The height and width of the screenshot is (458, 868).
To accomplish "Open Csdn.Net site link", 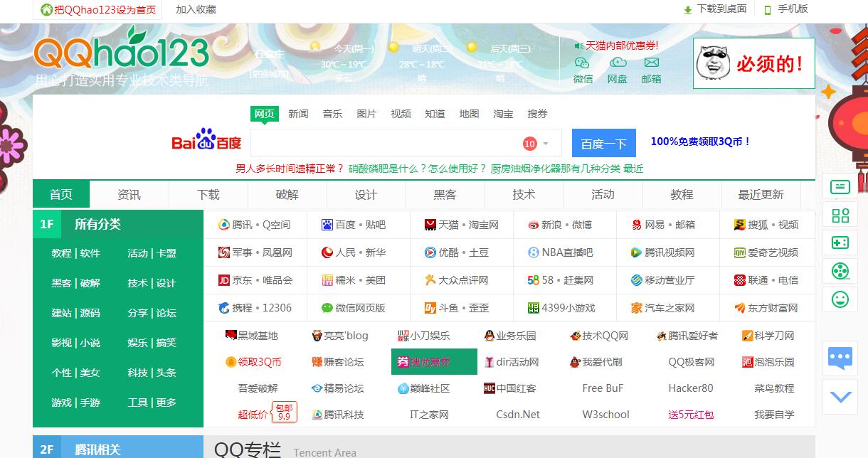I will point(518,415).
